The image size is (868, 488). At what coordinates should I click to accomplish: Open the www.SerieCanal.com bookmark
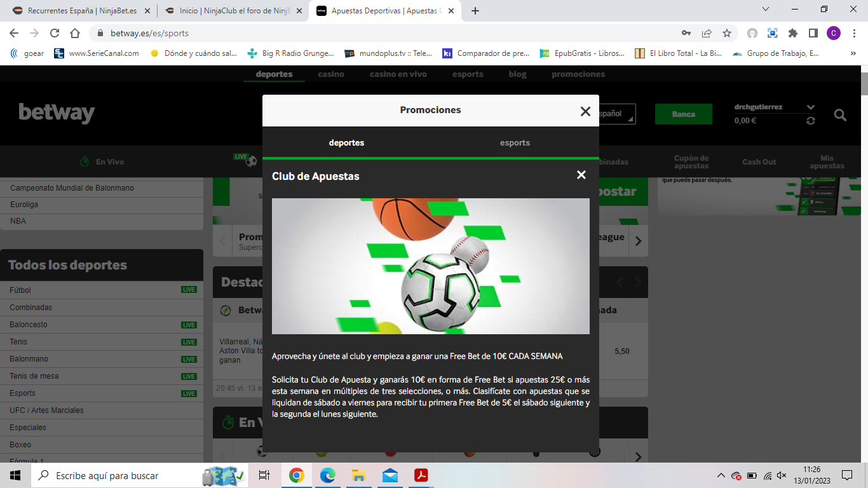coord(97,53)
